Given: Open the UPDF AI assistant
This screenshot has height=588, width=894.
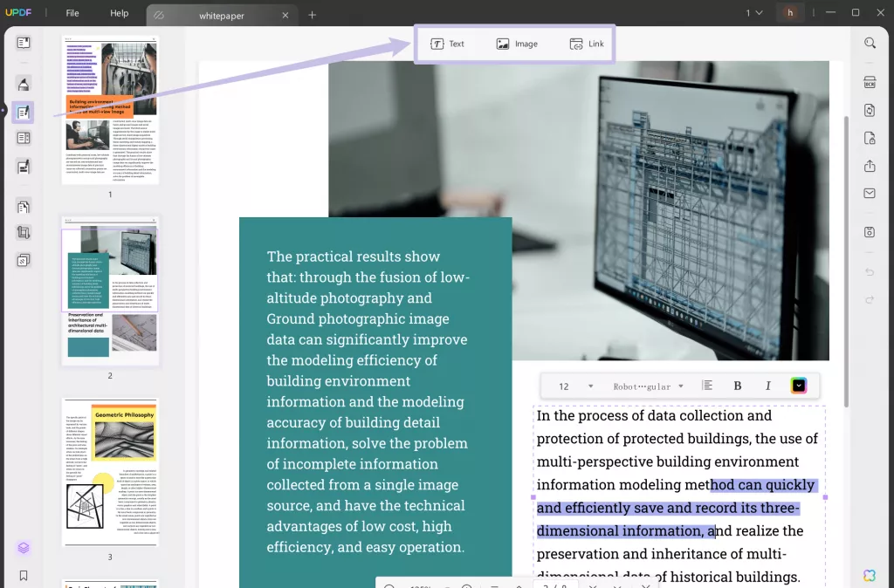Looking at the screenshot, I should (x=870, y=576).
